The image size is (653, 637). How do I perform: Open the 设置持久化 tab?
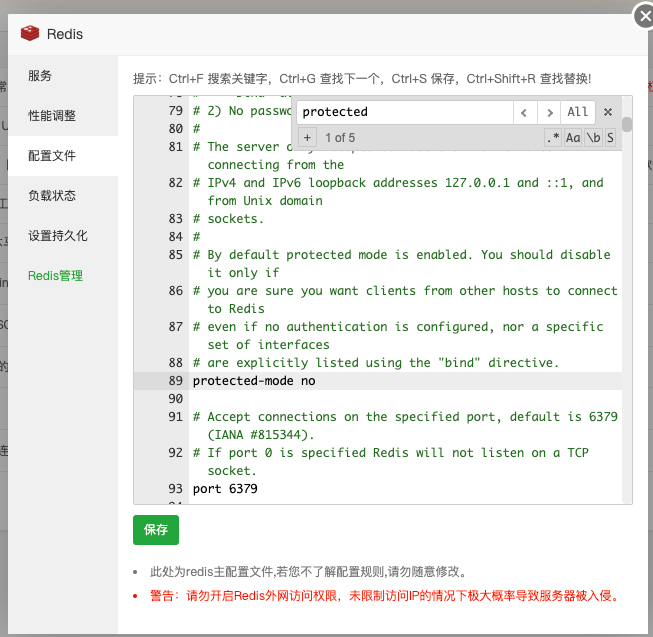[63, 236]
